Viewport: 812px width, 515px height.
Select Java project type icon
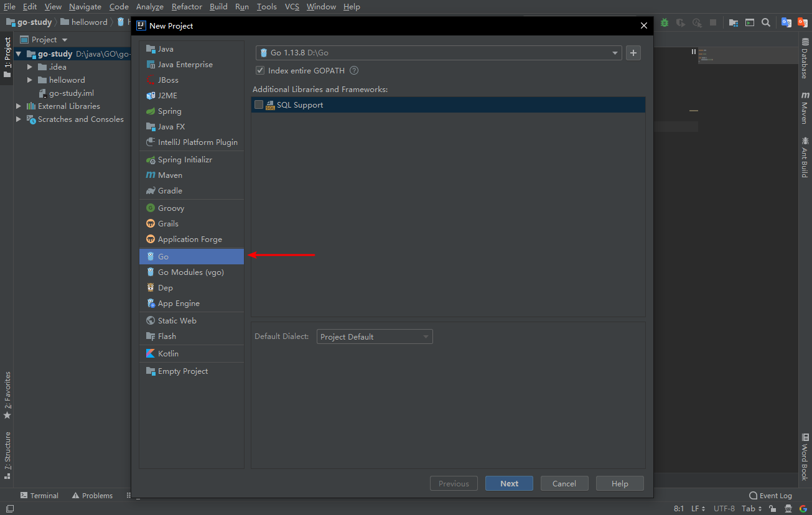pyautogui.click(x=150, y=49)
